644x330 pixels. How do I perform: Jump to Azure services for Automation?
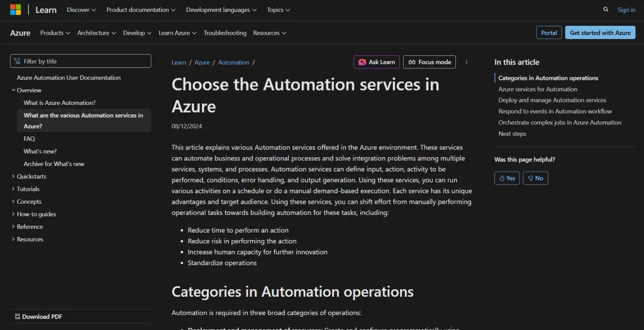[538, 89]
